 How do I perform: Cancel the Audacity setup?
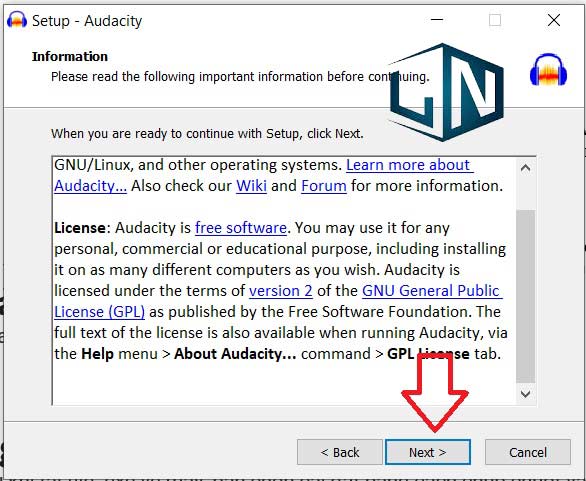pos(528,452)
